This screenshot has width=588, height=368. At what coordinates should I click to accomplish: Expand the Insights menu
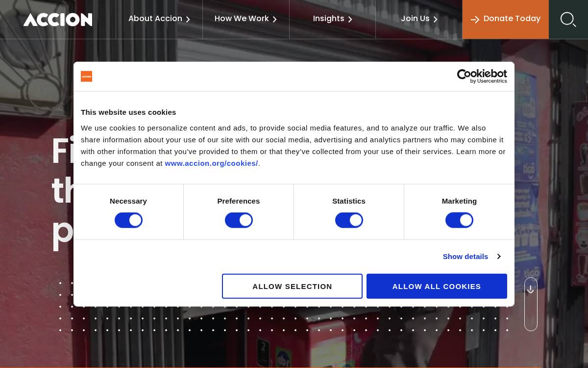[x=333, y=19]
